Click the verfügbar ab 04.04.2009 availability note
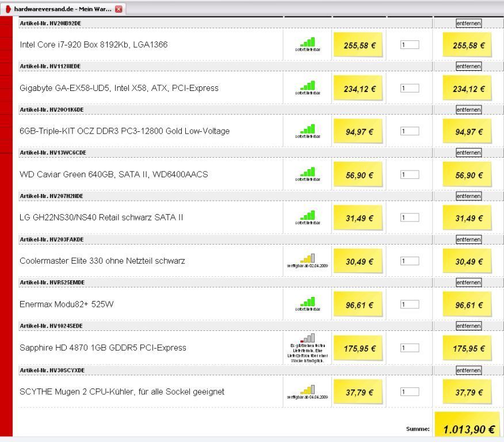504x442 pixels. click(x=307, y=397)
